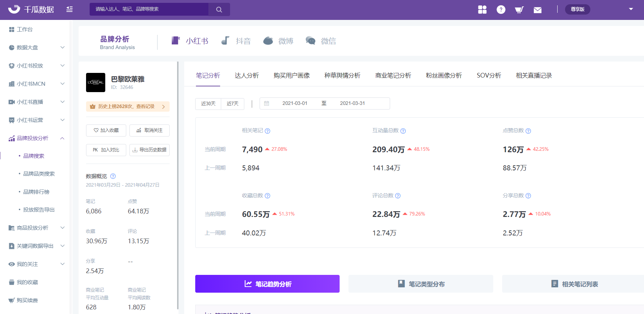Open the user dropdown arrow in header
This screenshot has width=644, height=314.
pos(631,9)
